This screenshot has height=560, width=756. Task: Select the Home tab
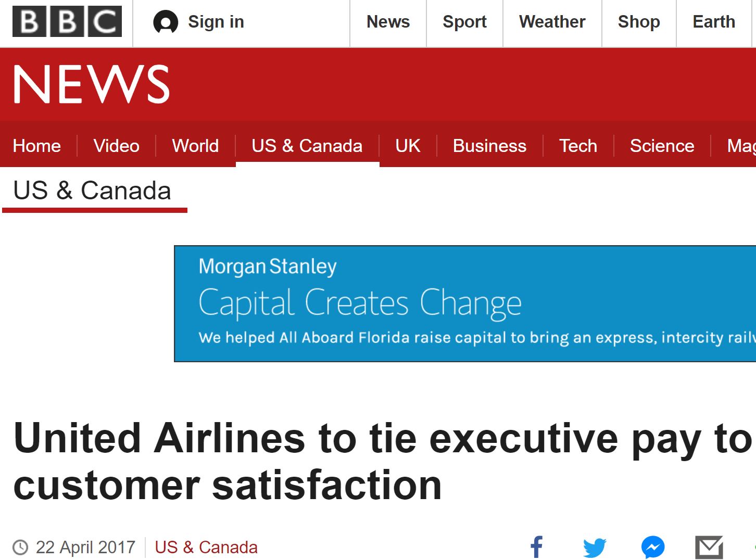pos(37,146)
